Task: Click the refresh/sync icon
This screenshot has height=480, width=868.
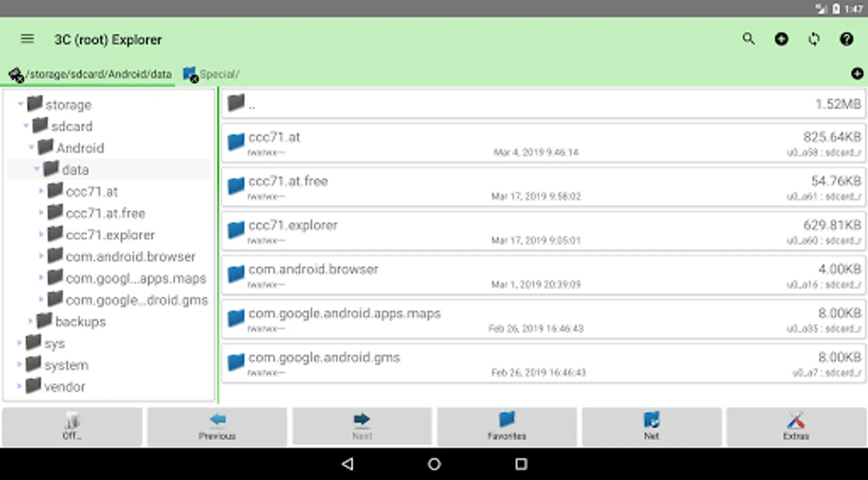Action: [x=814, y=39]
